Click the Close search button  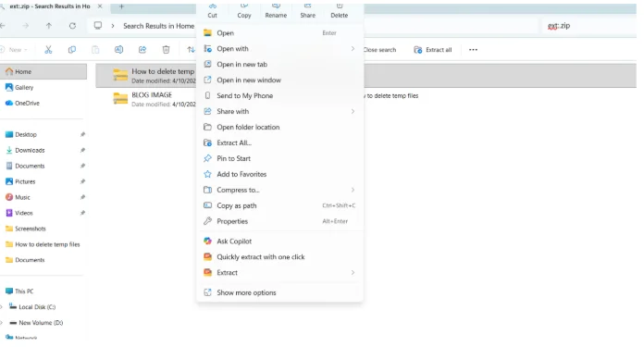pyautogui.click(x=380, y=50)
